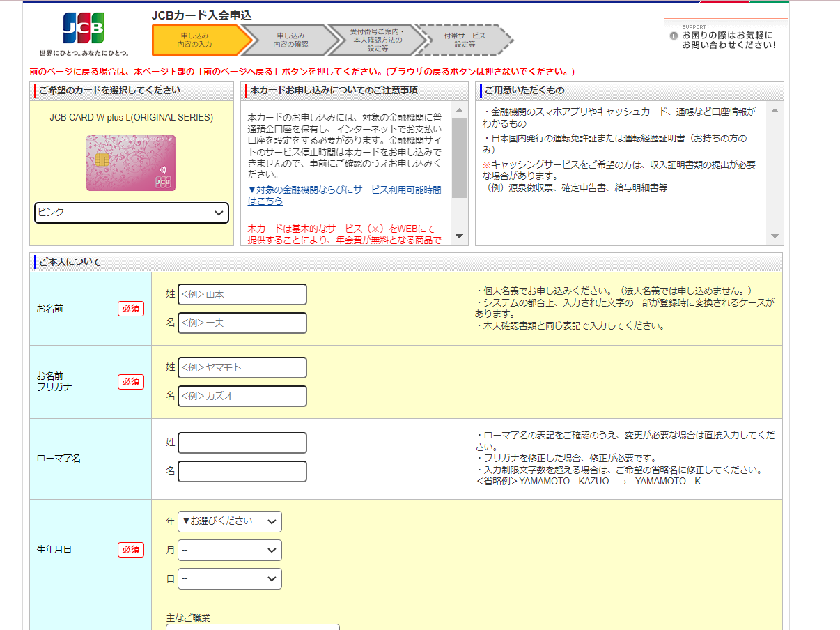Click the heading JCBカード入会申込
This screenshot has height=630, width=840.
click(x=201, y=15)
